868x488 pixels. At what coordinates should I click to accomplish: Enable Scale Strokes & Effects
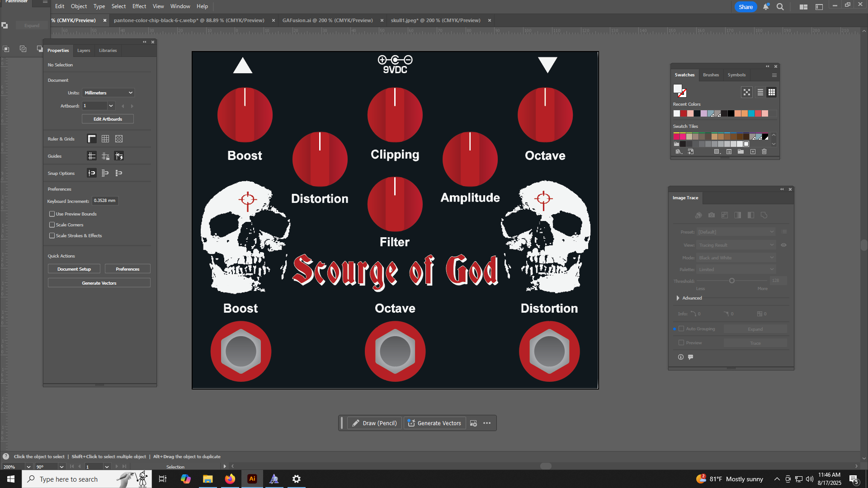click(x=52, y=235)
